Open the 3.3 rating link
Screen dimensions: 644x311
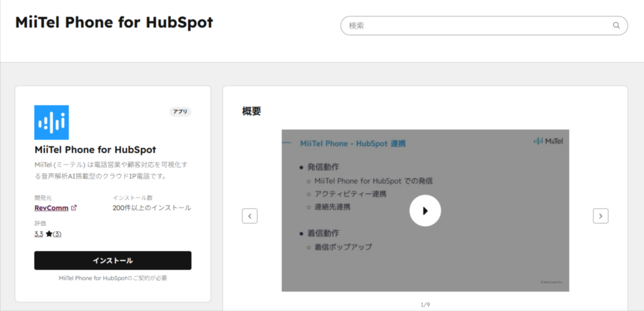coord(38,234)
